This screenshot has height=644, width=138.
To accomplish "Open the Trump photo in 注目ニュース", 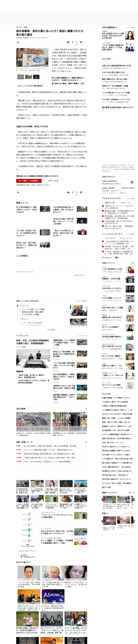I will pyautogui.click(x=78, y=311).
